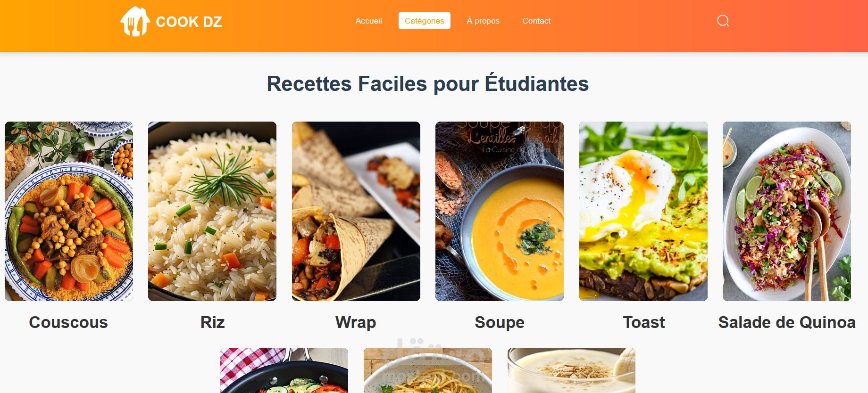Click the Riz category title
The height and width of the screenshot is (393, 868).
click(x=212, y=322)
